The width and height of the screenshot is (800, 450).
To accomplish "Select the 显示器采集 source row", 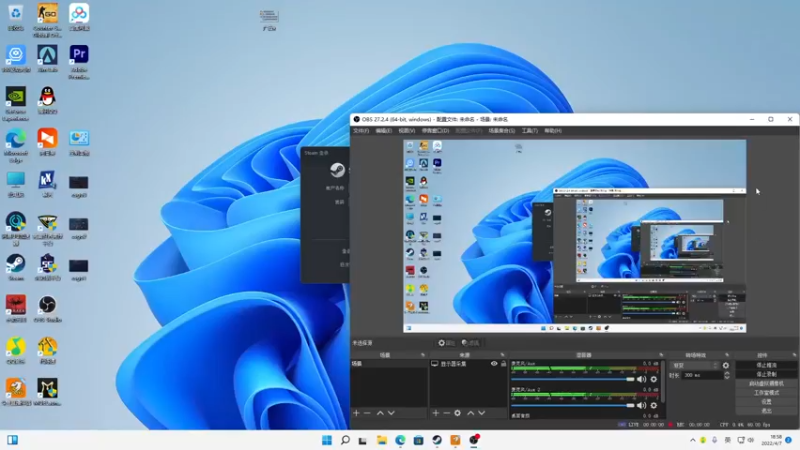I will point(468,364).
